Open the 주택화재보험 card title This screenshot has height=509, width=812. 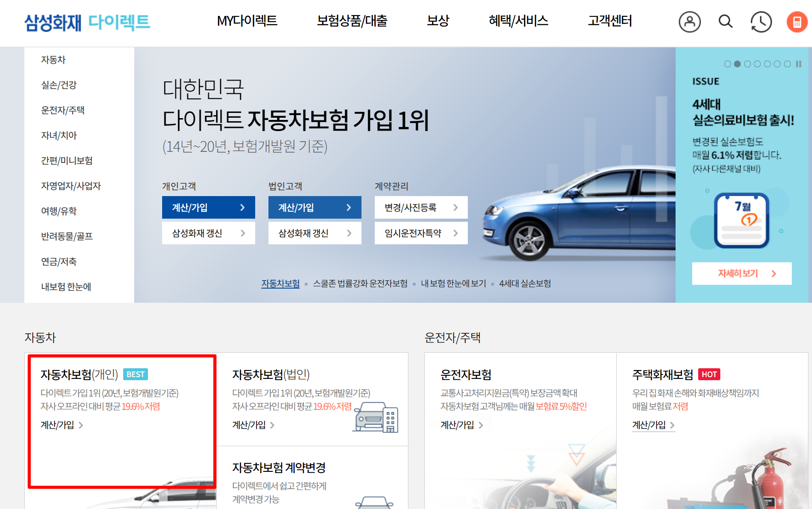tap(663, 374)
